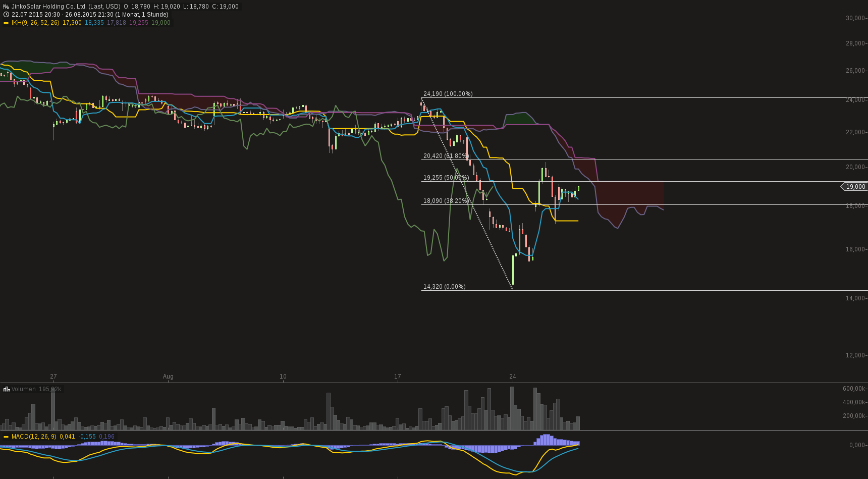Click the 18,090 (38.20%) Fibonacci level label
868x479 pixels.
[446, 200]
